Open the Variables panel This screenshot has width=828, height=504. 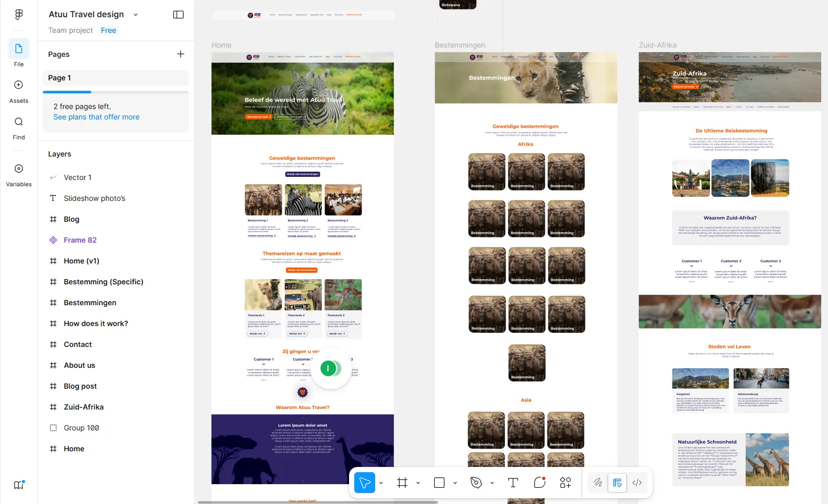click(x=19, y=169)
